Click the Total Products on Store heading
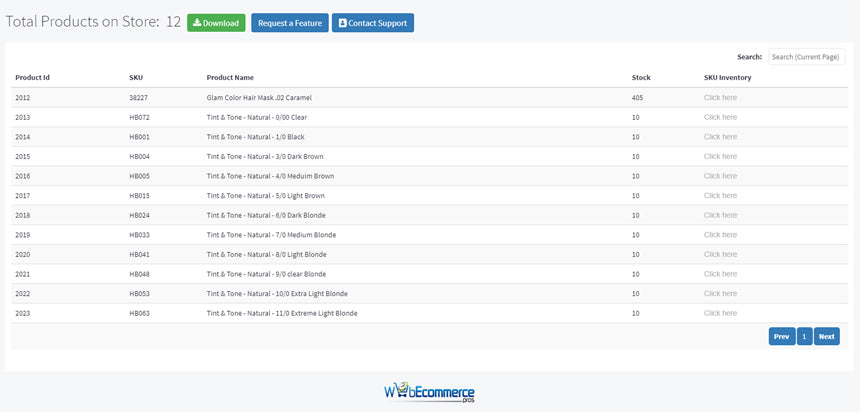Viewport: 860px width, 412px height. pos(93,22)
